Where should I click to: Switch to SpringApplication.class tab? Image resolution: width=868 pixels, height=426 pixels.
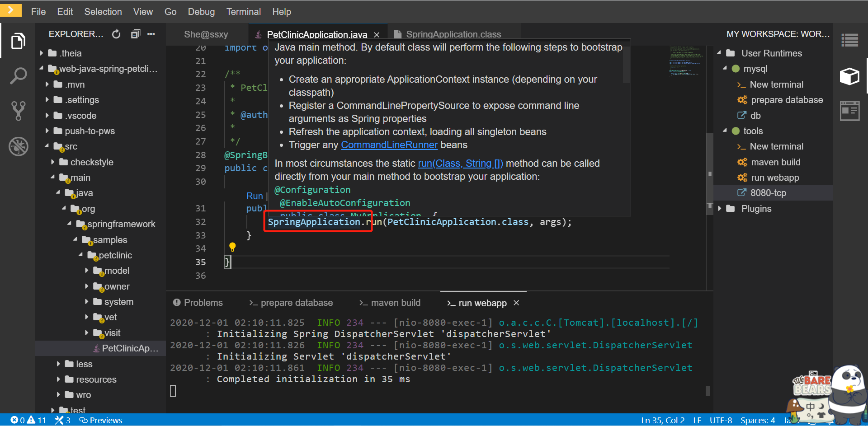pos(453,34)
